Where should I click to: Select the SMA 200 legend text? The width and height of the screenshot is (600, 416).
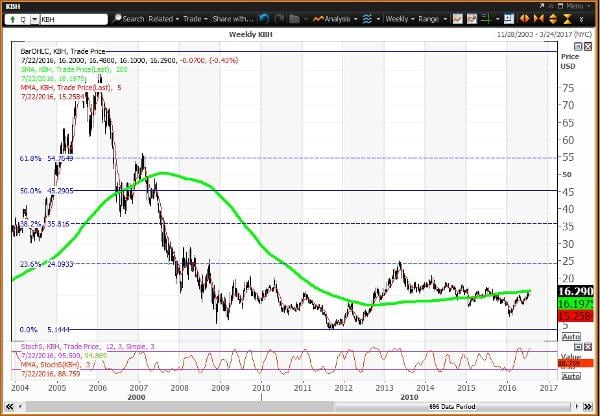74,69
